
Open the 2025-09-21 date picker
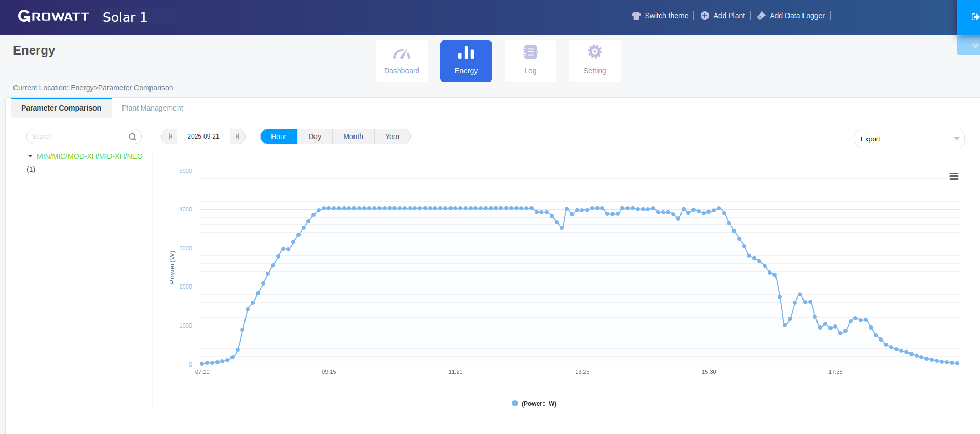[203, 137]
